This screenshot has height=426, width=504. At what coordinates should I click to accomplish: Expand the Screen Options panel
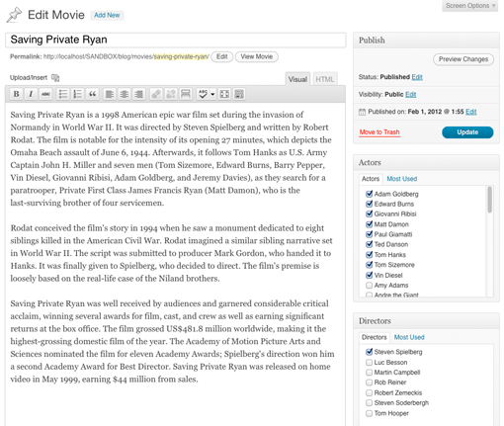tap(470, 6)
